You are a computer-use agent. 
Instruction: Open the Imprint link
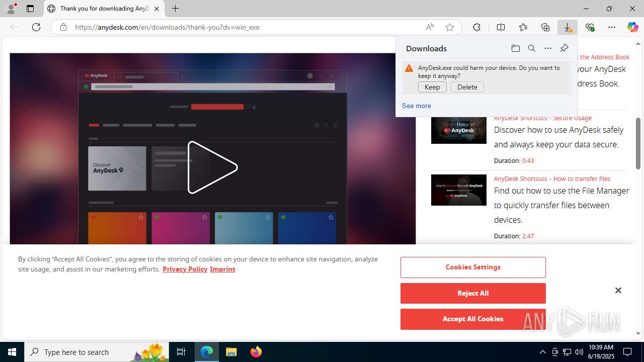coord(222,269)
